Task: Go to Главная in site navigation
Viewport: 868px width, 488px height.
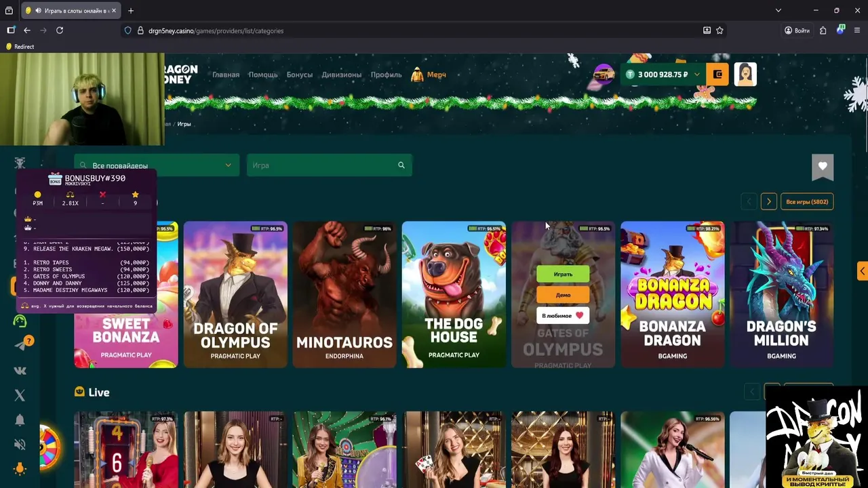Action: (226, 75)
